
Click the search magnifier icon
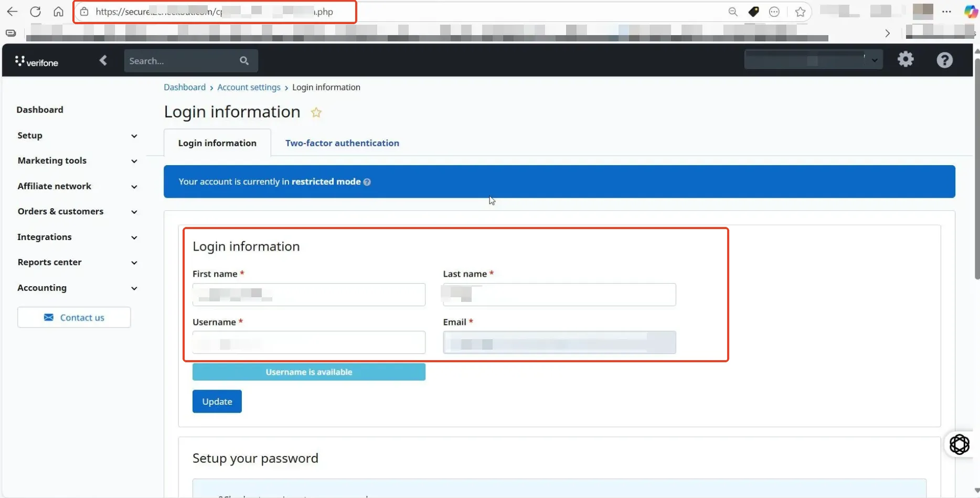tap(244, 61)
